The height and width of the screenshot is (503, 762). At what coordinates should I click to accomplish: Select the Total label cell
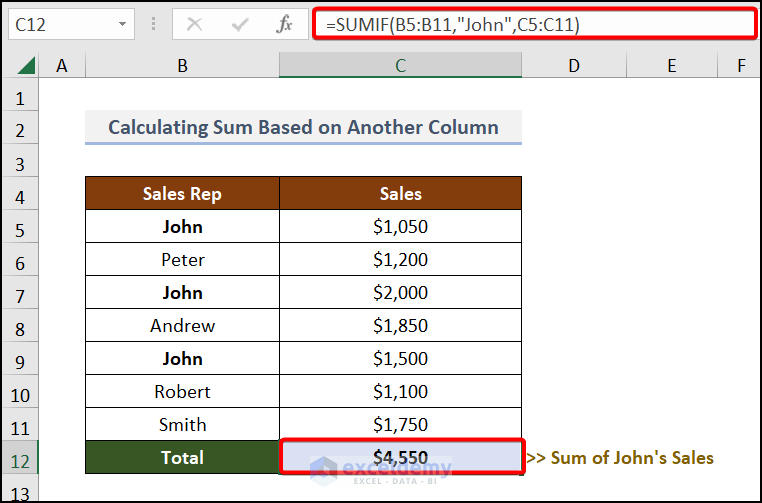click(182, 458)
